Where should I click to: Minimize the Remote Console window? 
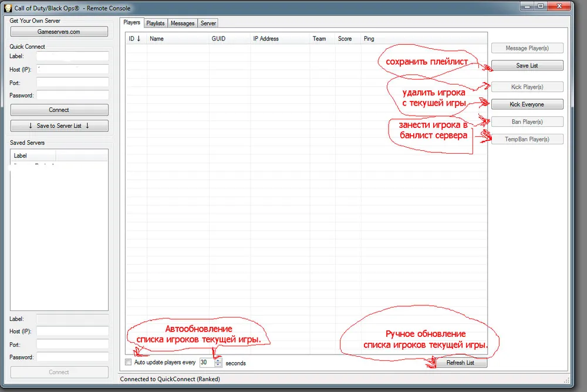[527, 6]
